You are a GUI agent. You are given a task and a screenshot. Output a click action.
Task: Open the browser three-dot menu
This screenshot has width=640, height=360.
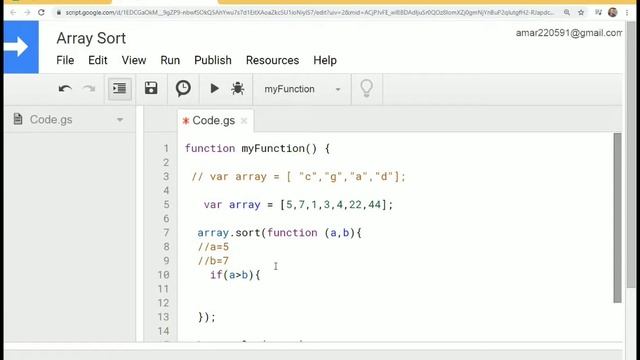(x=627, y=13)
